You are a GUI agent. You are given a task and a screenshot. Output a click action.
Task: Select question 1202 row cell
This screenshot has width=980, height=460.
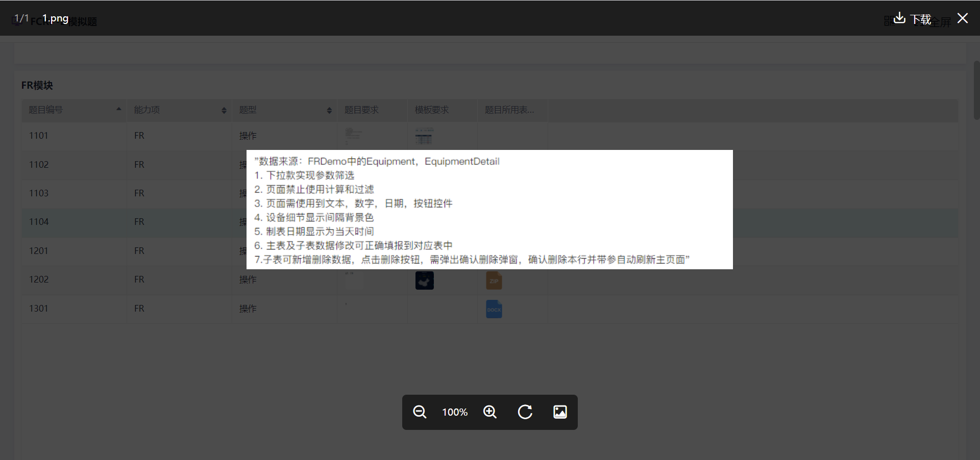click(74, 279)
